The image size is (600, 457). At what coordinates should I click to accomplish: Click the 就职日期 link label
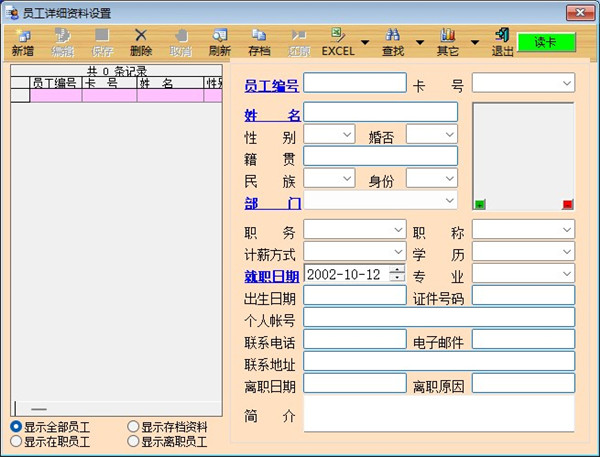coord(272,276)
